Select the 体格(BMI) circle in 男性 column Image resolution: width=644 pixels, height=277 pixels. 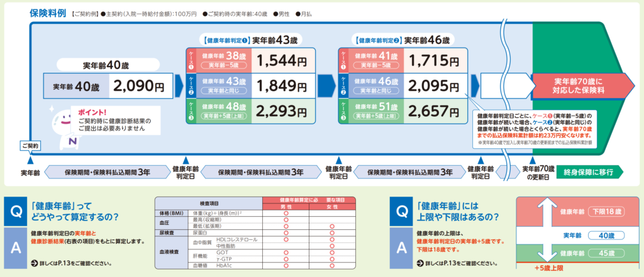pos(286,215)
